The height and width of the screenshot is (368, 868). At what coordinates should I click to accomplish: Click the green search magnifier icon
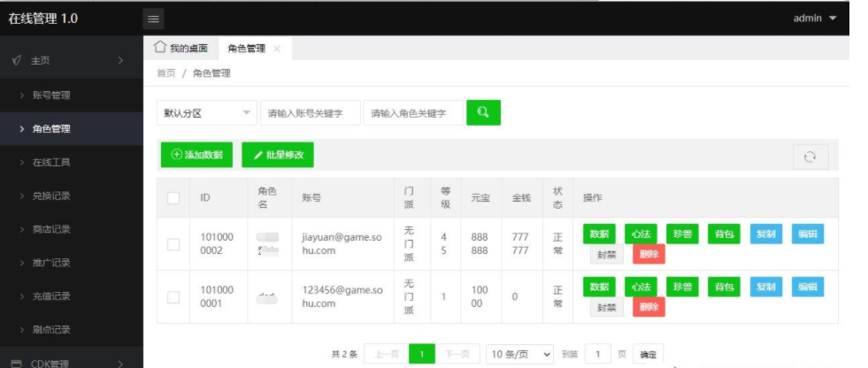pyautogui.click(x=483, y=112)
